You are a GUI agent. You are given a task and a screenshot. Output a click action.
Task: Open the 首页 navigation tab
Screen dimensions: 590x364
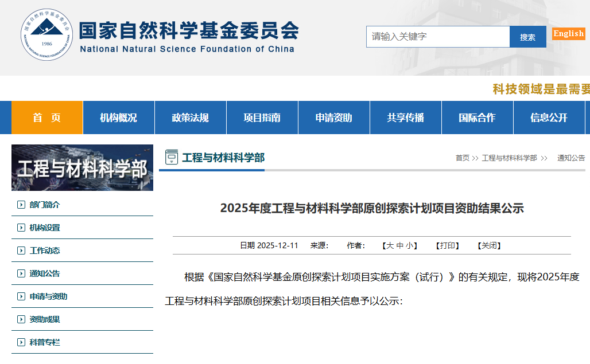[x=47, y=118]
